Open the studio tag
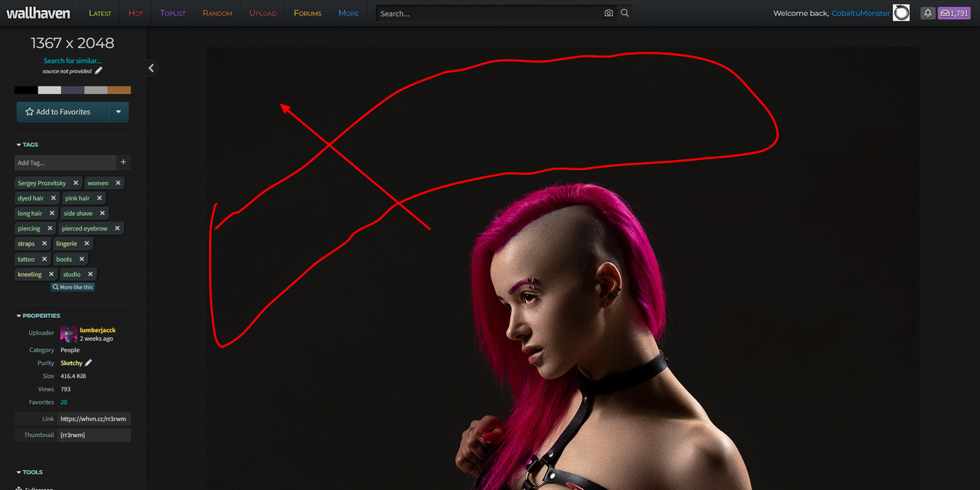Image resolution: width=980 pixels, height=490 pixels. (x=72, y=274)
